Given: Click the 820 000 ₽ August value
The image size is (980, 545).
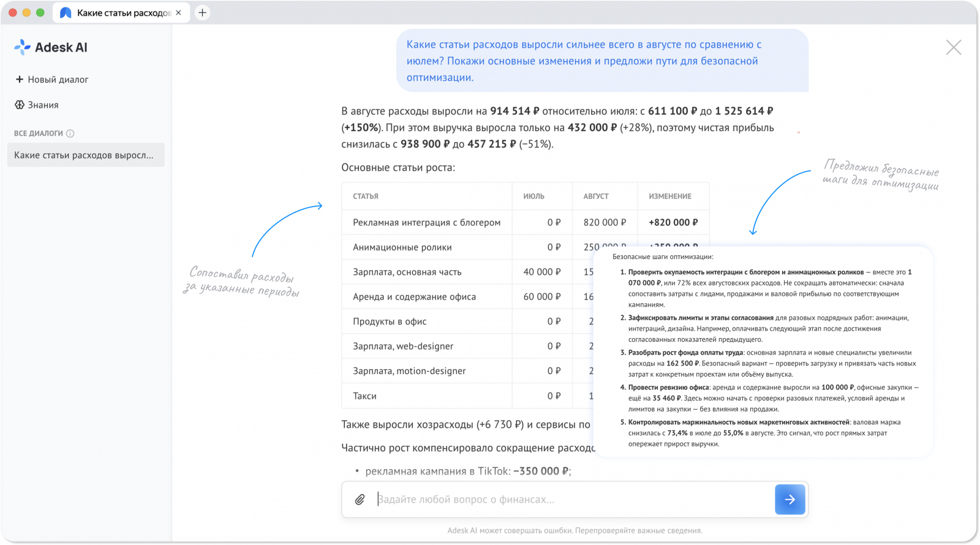Looking at the screenshot, I should click(605, 222).
